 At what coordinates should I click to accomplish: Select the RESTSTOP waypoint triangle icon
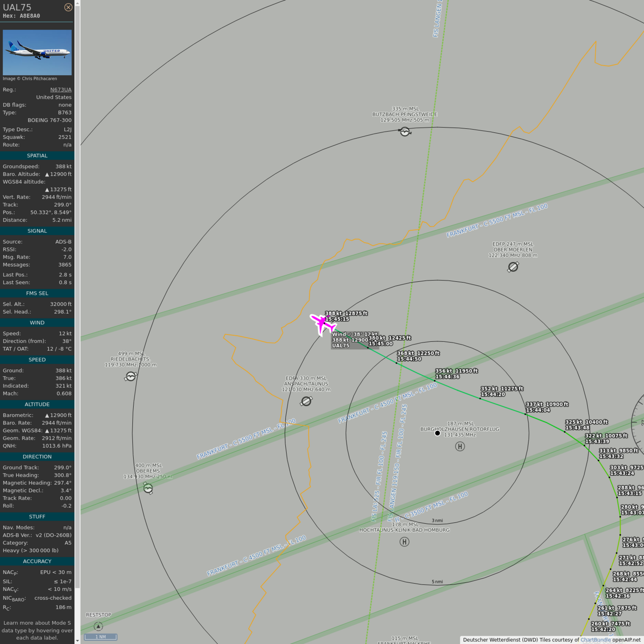pos(98,627)
